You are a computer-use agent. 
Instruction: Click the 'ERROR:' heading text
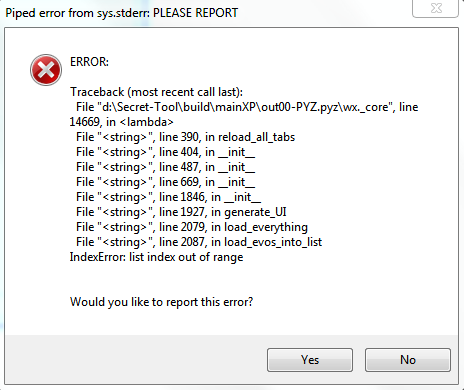[x=89, y=62]
